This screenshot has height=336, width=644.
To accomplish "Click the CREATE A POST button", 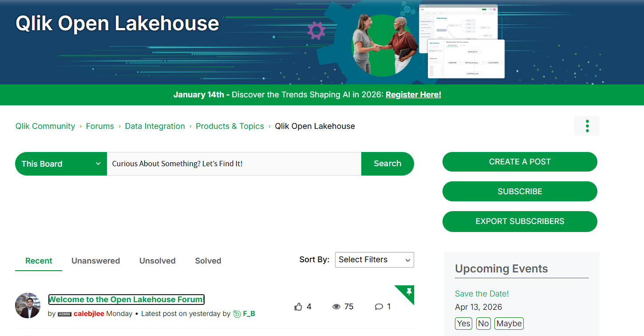I will 520,162.
